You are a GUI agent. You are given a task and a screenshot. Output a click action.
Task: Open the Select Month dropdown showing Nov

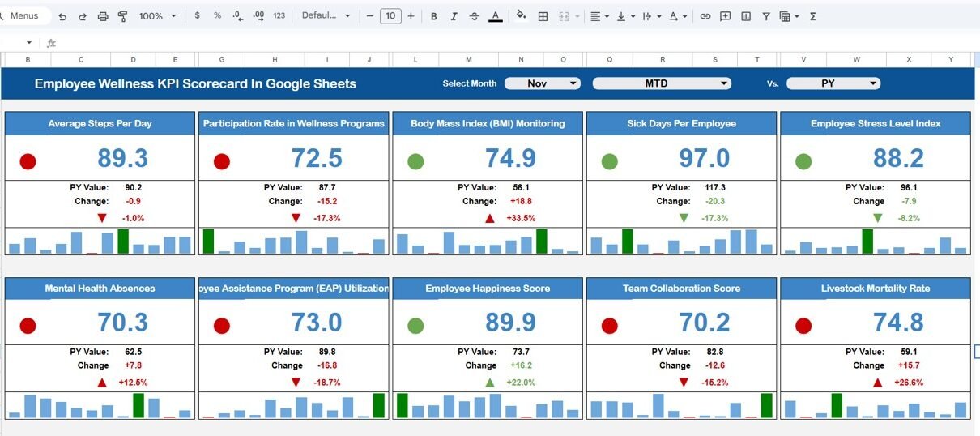(543, 83)
